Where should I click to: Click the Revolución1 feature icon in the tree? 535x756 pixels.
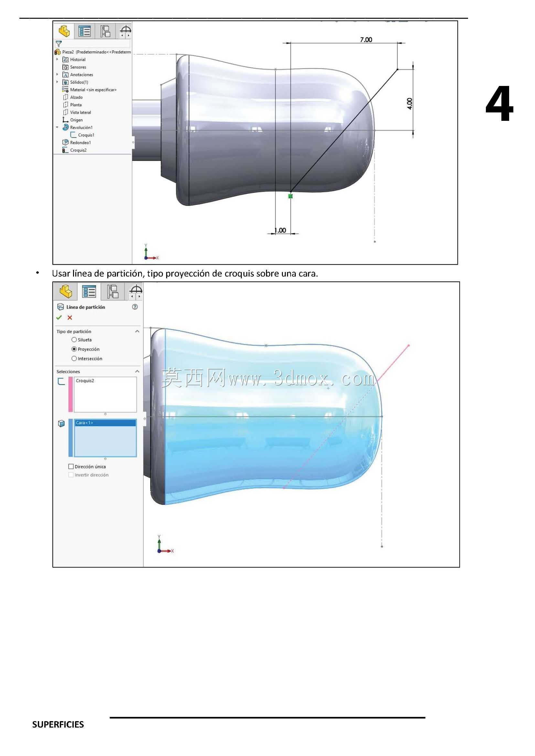coord(66,127)
